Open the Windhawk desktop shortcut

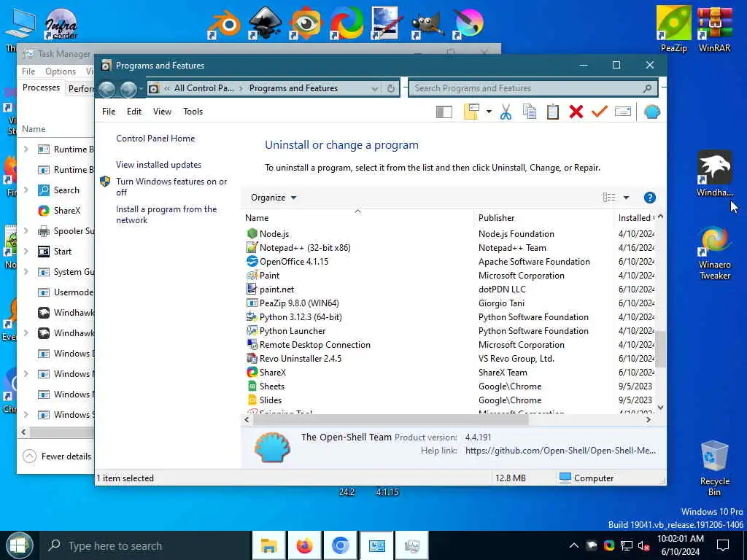point(714,174)
